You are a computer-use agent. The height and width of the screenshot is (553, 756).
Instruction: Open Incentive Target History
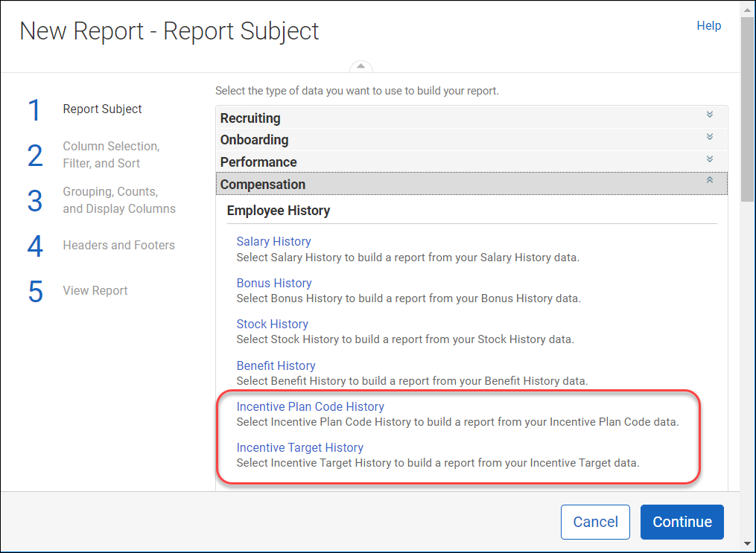(299, 447)
